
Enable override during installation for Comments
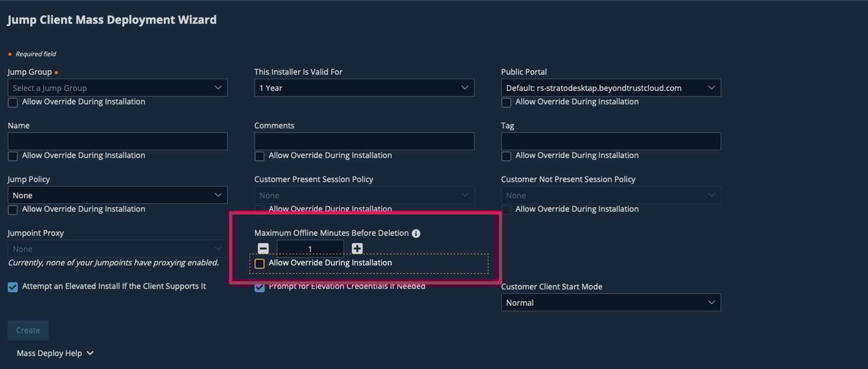(x=259, y=156)
